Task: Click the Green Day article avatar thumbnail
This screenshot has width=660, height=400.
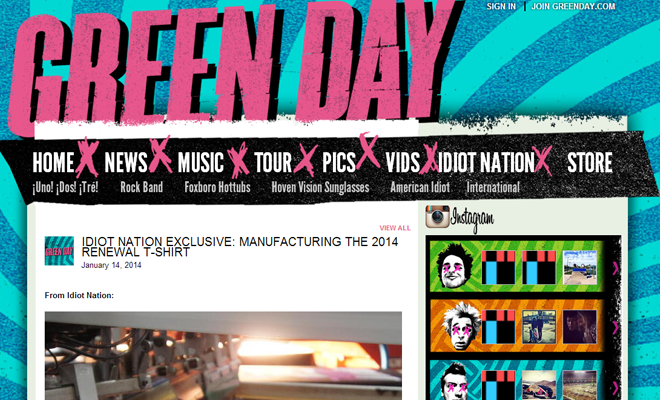Action: [59, 251]
